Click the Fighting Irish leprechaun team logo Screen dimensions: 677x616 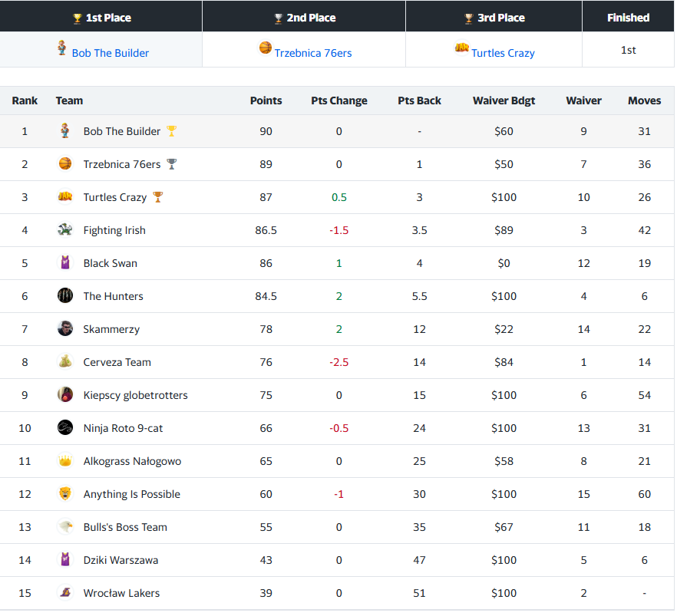64,230
